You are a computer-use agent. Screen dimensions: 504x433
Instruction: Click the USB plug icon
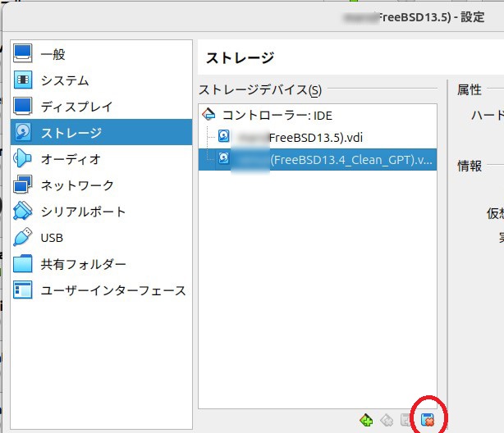23,237
